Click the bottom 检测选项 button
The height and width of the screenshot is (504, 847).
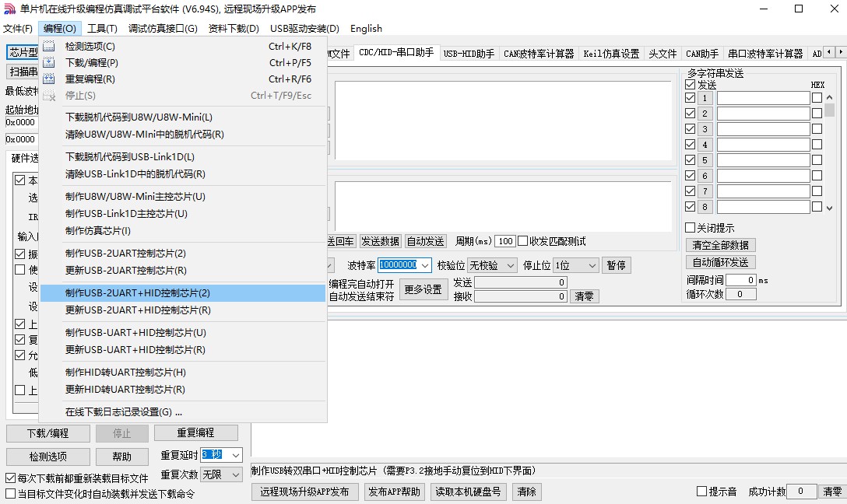click(48, 457)
